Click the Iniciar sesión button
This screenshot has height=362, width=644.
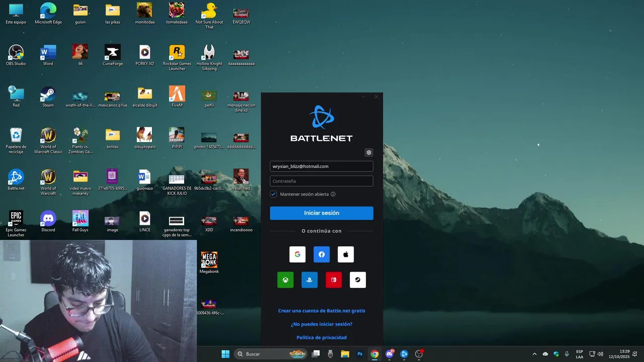click(321, 213)
